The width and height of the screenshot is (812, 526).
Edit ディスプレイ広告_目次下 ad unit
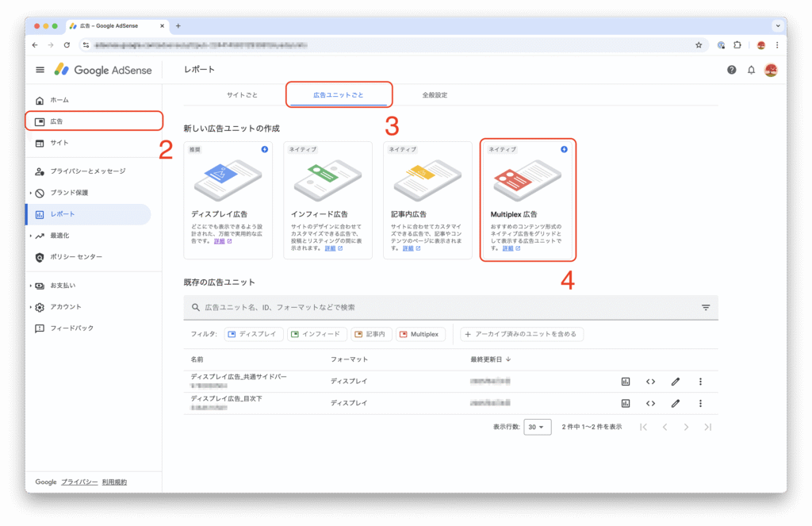click(x=676, y=403)
